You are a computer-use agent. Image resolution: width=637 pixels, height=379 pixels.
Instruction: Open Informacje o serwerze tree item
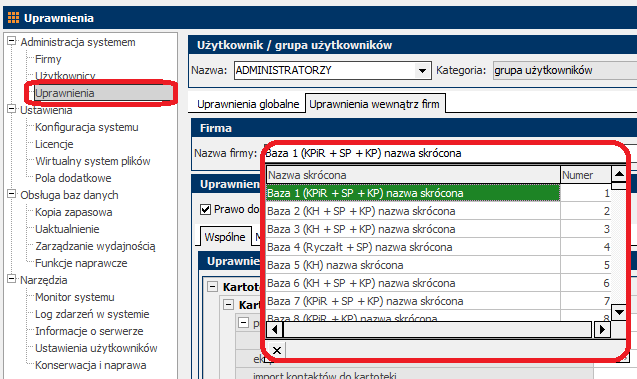click(x=89, y=331)
